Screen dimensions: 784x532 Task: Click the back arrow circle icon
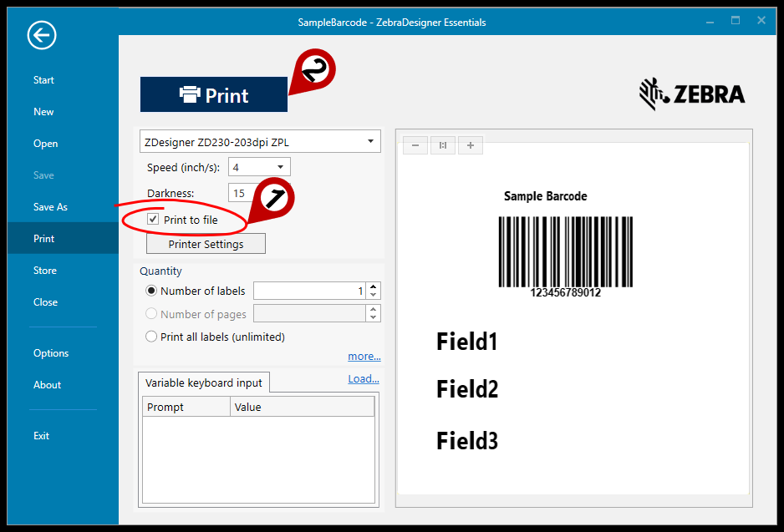(42, 35)
